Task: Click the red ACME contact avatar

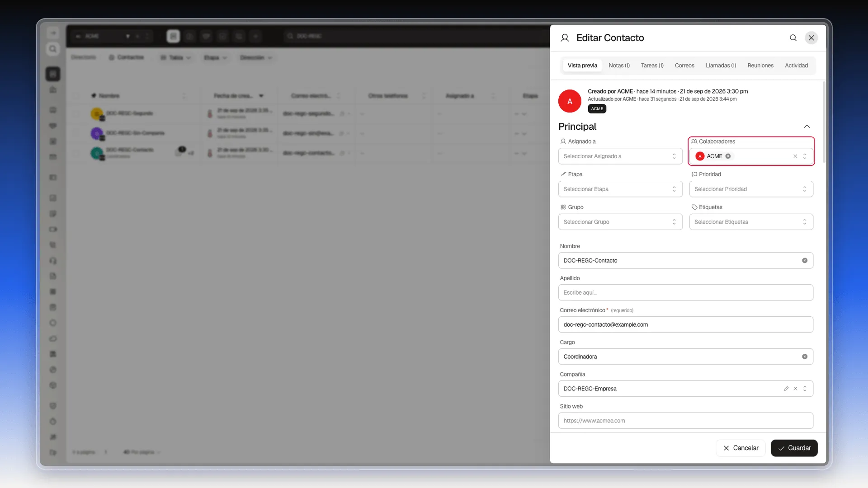Action: click(x=570, y=101)
